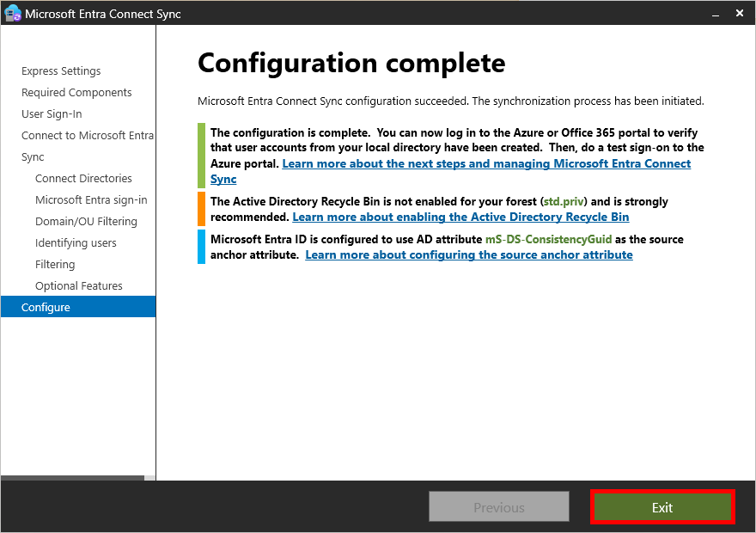Open the source anchor attribute link
The height and width of the screenshot is (533, 756).
click(469, 254)
